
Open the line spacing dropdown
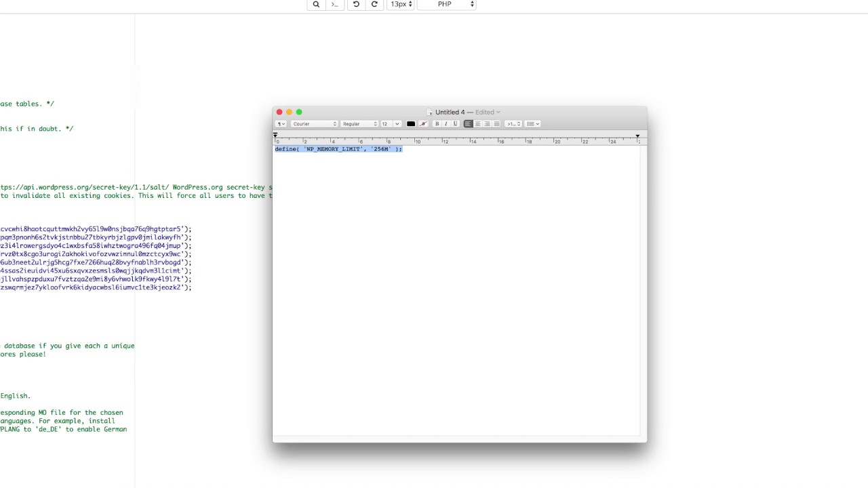tap(513, 124)
